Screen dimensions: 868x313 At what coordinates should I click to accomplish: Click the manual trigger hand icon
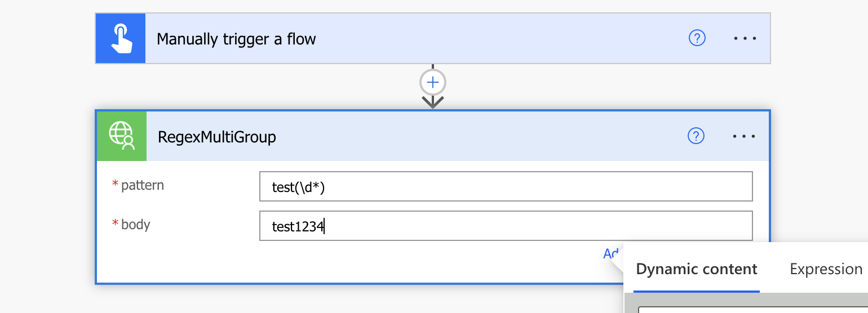[121, 39]
